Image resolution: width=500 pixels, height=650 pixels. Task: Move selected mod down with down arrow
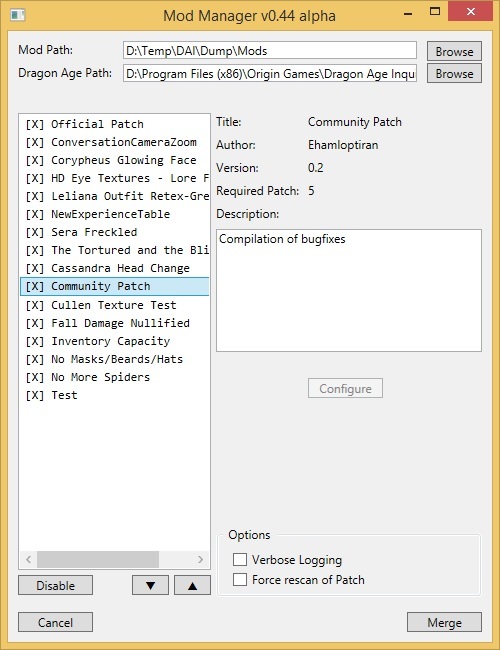pos(150,585)
